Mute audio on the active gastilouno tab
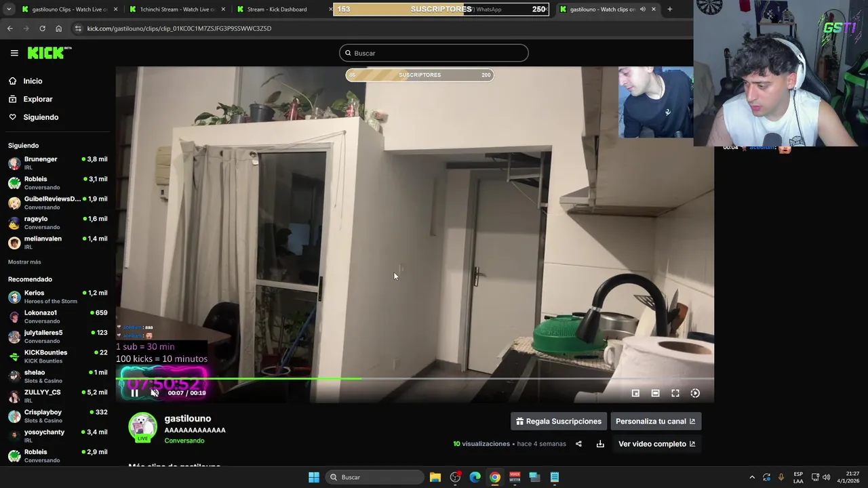The height and width of the screenshot is (488, 868). (642, 9)
